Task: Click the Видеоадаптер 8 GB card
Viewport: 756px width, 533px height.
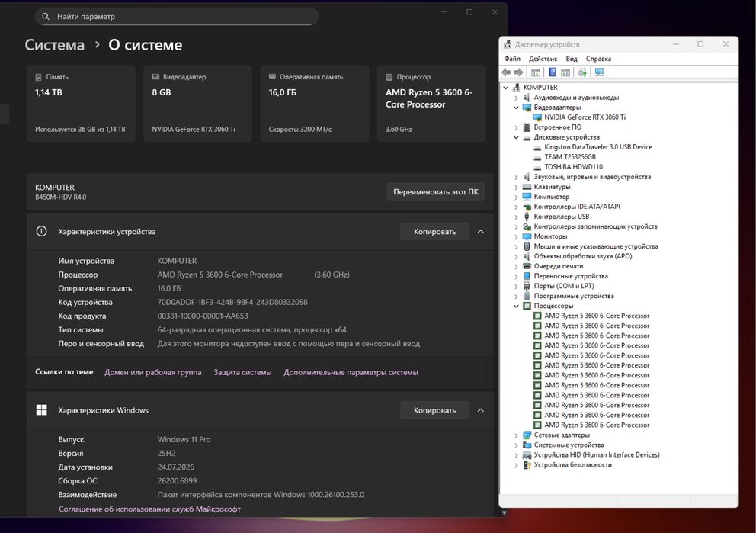Action: (197, 103)
